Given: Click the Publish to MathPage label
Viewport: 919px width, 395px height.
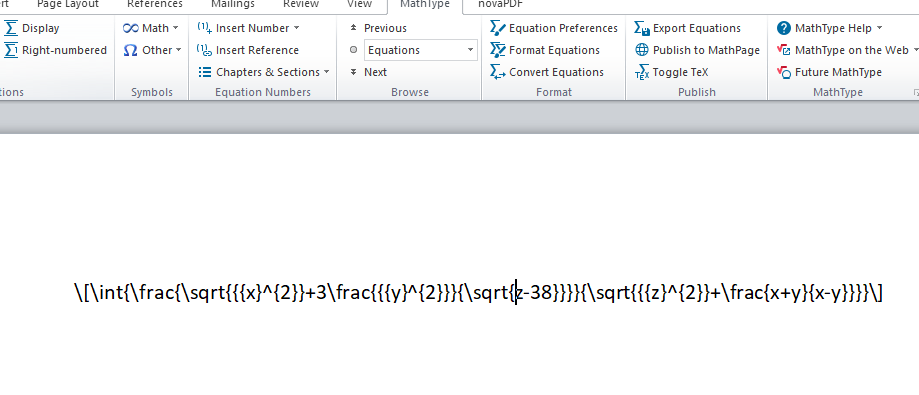Looking at the screenshot, I should point(706,50).
